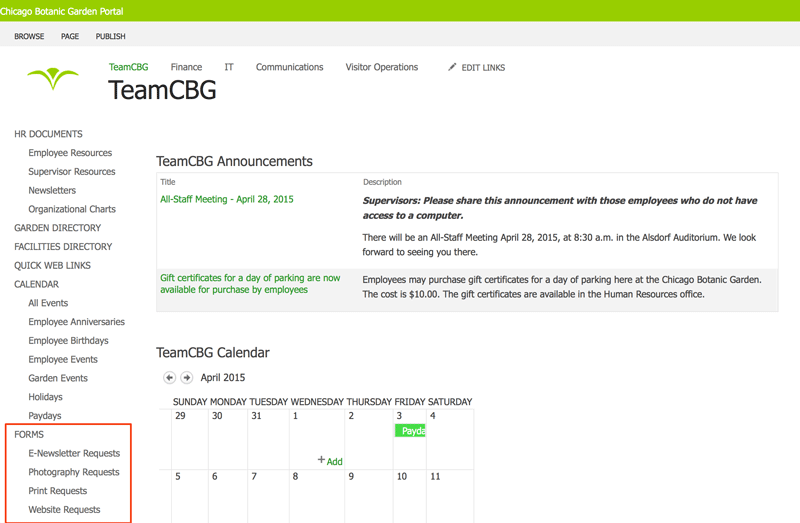Image resolution: width=800 pixels, height=523 pixels.
Task: Open Visitor Operations navigation link
Action: click(x=382, y=67)
